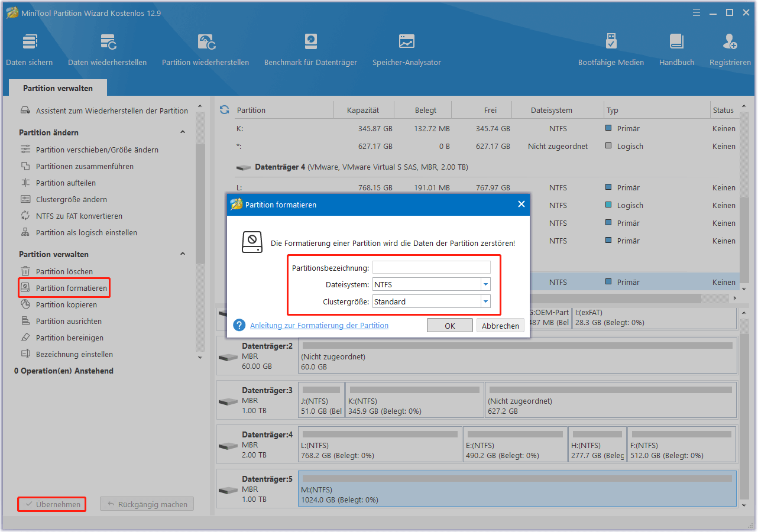Open the Bootfähige Medien builder
Image resolution: width=758 pixels, height=532 pixels.
coord(611,50)
